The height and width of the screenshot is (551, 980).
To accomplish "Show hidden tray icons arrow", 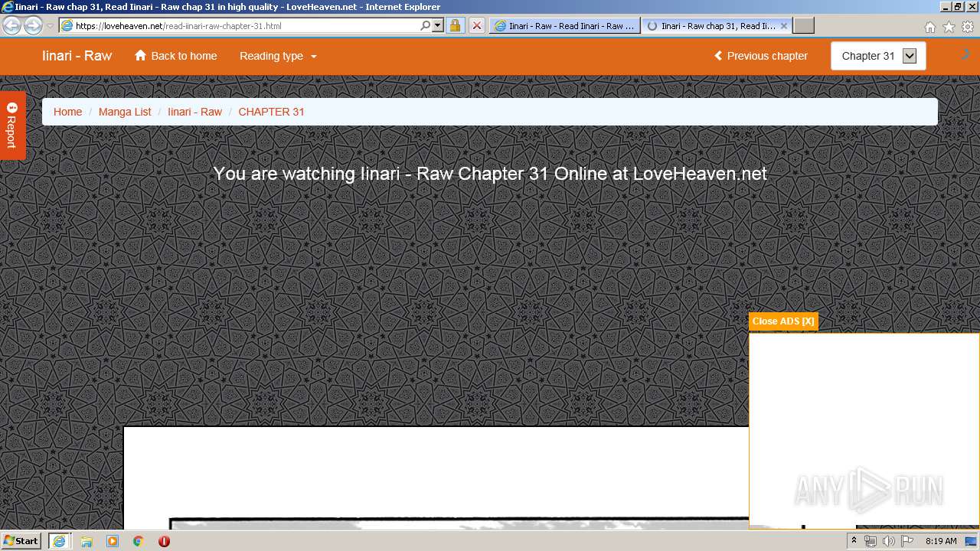I will [854, 541].
